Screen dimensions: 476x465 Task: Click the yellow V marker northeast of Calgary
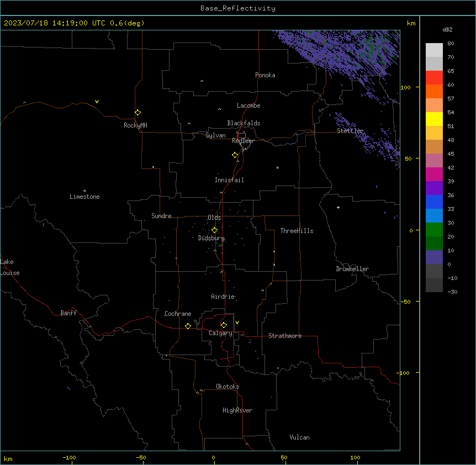(237, 323)
